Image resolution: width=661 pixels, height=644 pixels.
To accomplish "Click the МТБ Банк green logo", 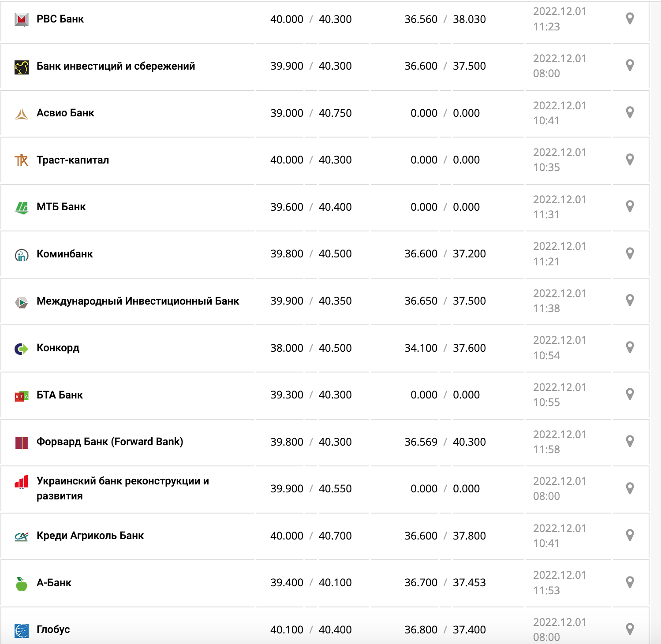I will tap(22, 207).
